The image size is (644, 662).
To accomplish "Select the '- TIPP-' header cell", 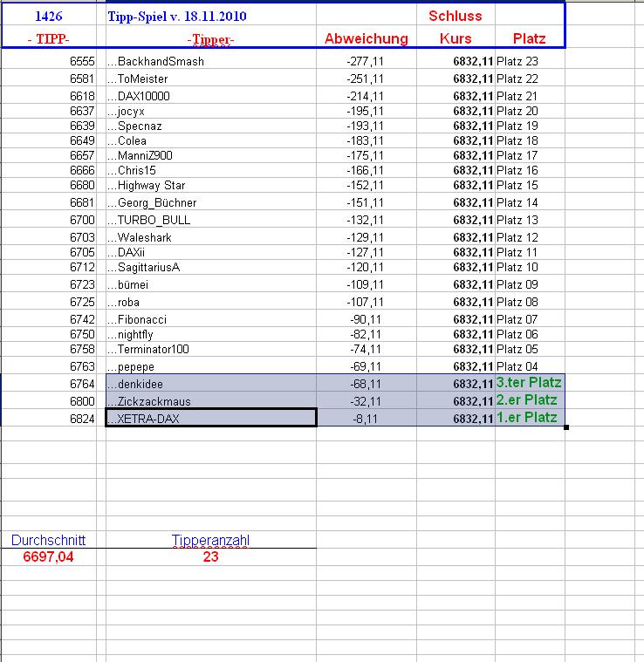I will tap(49, 38).
